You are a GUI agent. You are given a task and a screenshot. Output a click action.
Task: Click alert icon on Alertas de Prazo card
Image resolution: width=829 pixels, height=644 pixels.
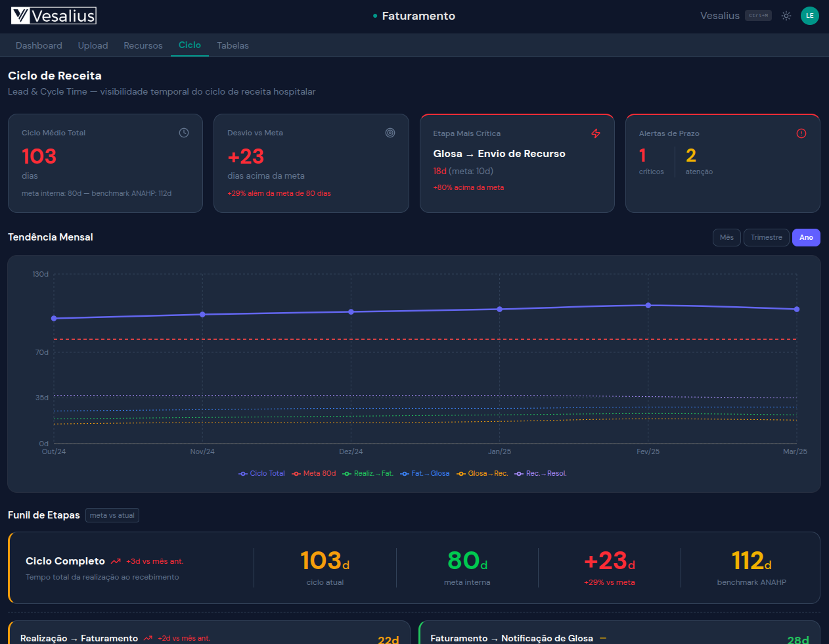pos(801,133)
